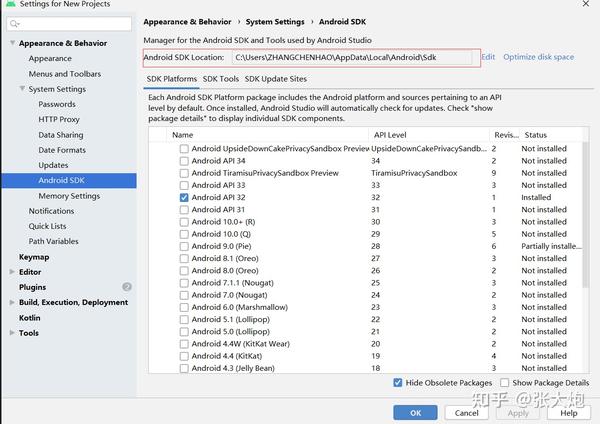Tick the Android 9.0 (Pie) checkbox
The width and height of the screenshot is (600, 424).
pyautogui.click(x=184, y=246)
